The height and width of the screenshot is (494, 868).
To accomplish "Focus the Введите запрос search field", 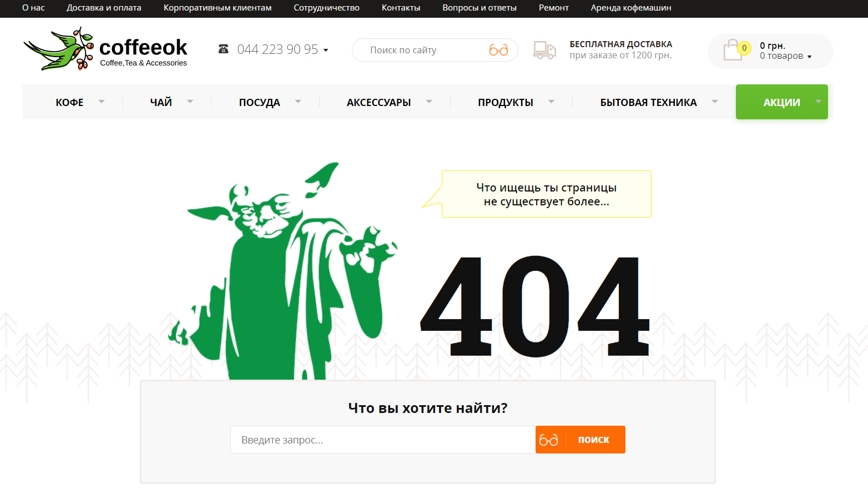I will (x=382, y=440).
